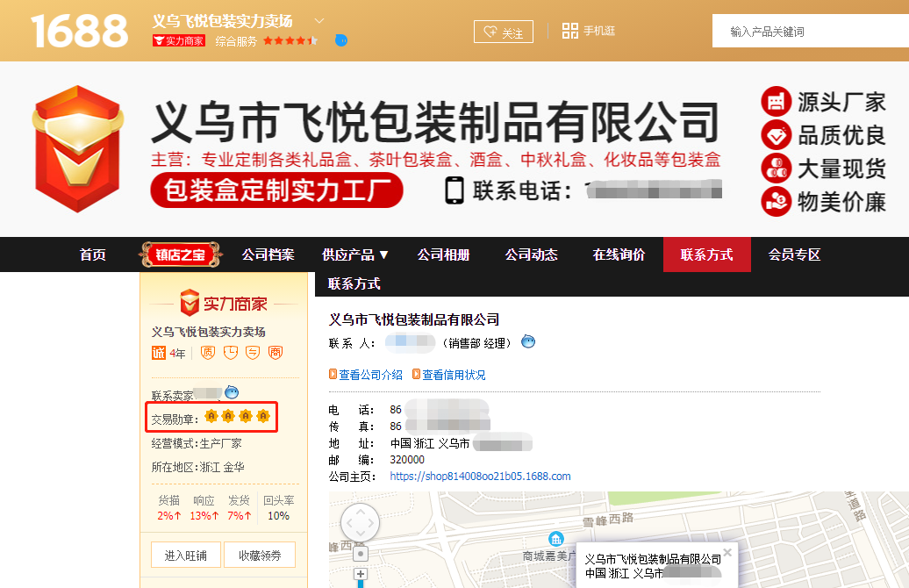This screenshot has height=588, width=909.
Task: Click the map pan direction control
Action: tap(360, 522)
